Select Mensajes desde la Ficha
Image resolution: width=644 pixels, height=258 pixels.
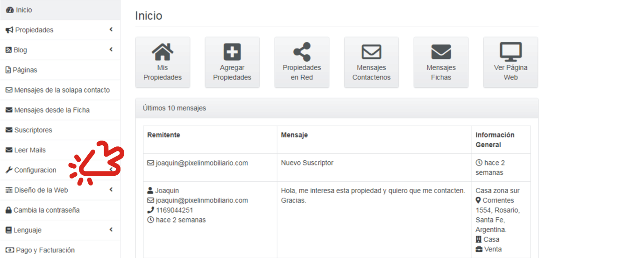[x=51, y=110]
